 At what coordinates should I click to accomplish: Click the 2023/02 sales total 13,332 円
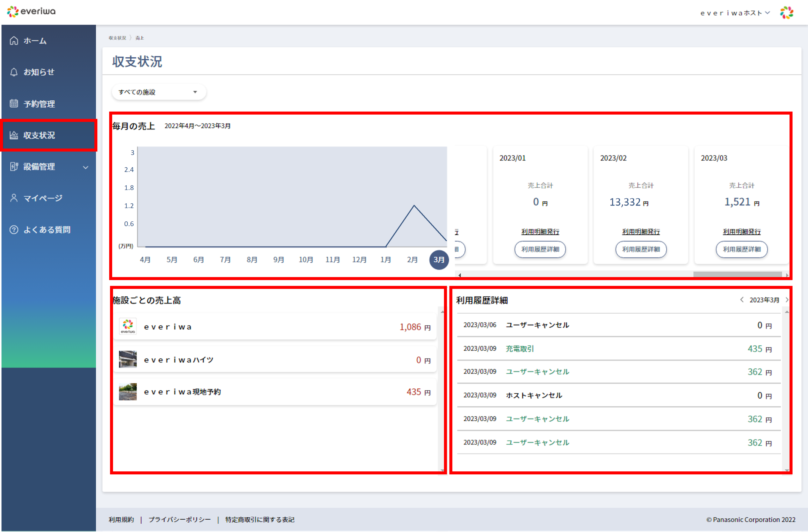point(629,202)
